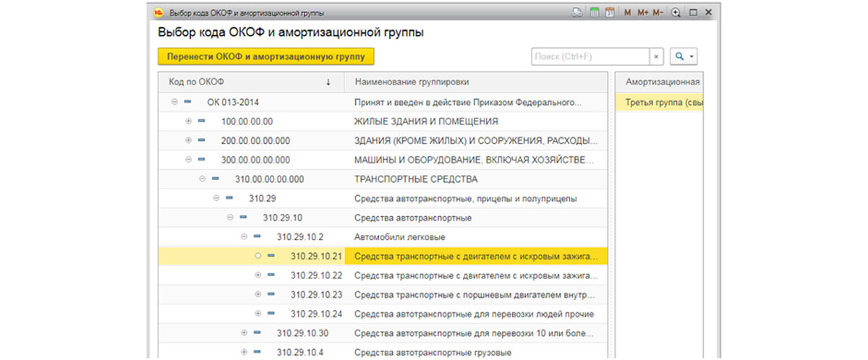The image size is (868, 360).
Task: Expand the 100.00.00.00 tree node
Action: pyautogui.click(x=189, y=121)
